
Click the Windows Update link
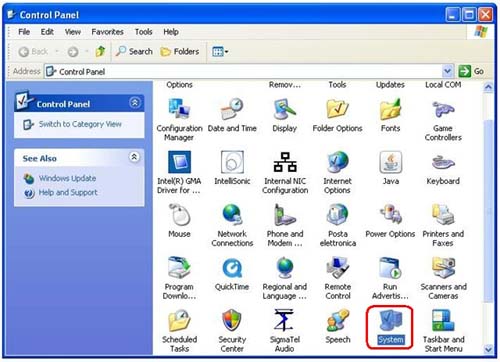coord(67,178)
